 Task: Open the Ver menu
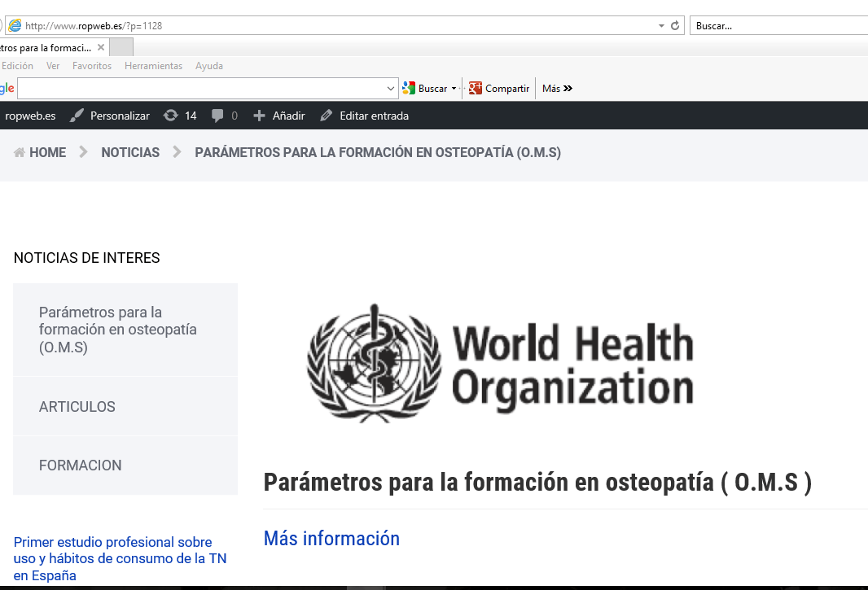click(53, 66)
